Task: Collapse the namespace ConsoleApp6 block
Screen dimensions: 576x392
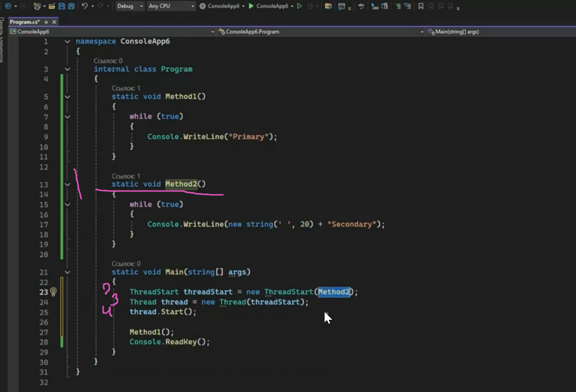Action: coord(67,42)
